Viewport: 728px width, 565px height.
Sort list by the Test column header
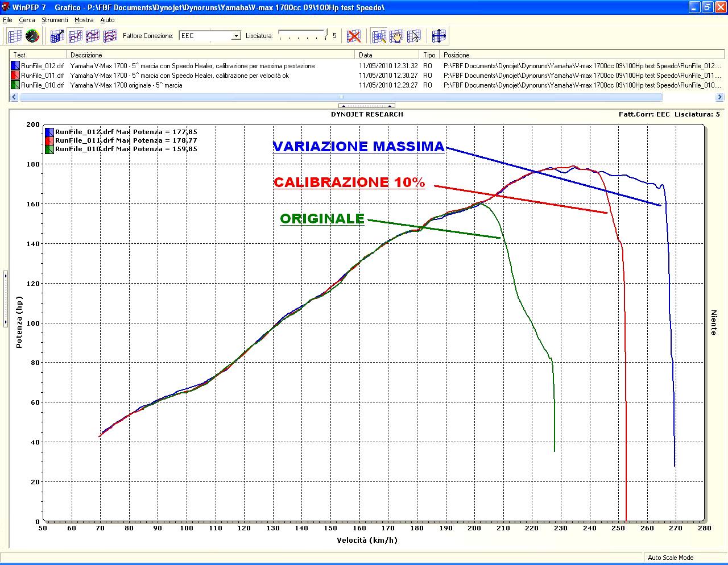(x=38, y=55)
